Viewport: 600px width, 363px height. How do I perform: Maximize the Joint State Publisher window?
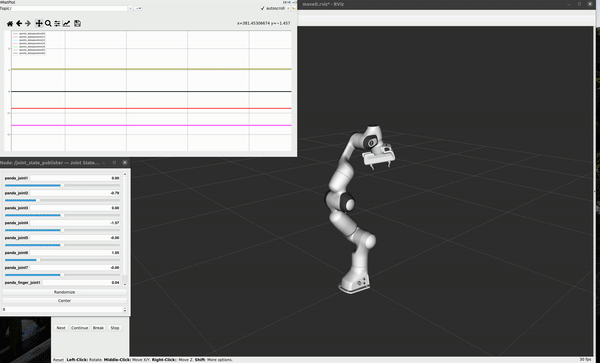114,163
